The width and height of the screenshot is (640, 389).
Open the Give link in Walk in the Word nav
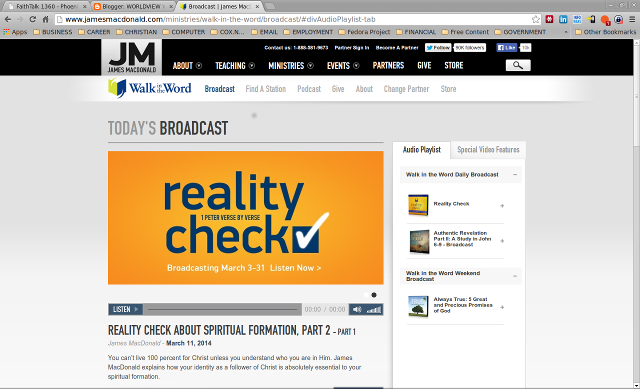coord(338,89)
